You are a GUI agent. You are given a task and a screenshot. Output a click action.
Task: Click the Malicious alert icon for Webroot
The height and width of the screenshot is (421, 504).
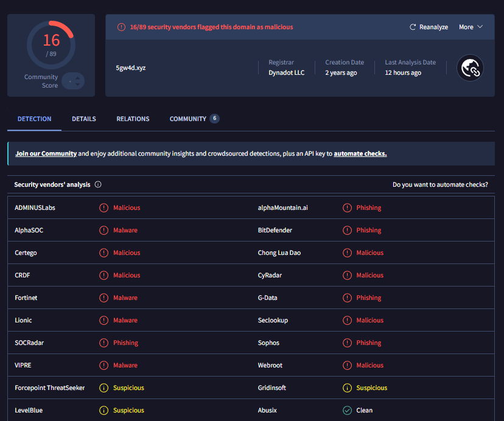point(347,365)
